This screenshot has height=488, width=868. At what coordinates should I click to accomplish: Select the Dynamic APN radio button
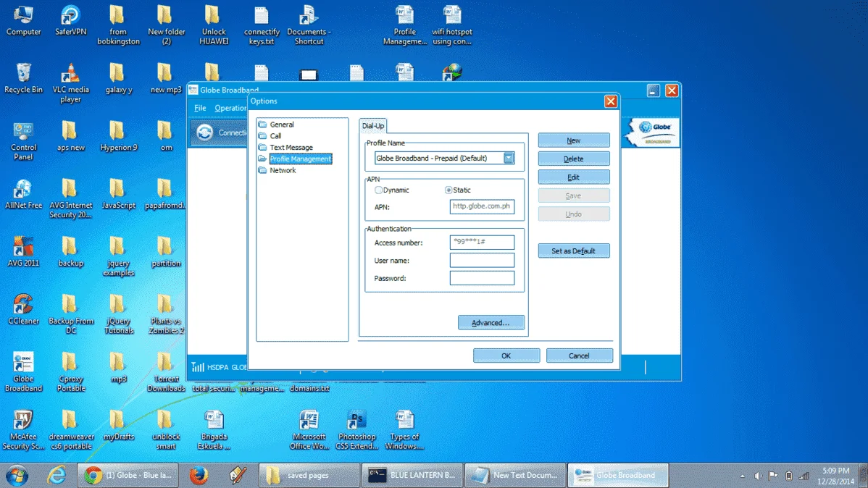coord(379,190)
